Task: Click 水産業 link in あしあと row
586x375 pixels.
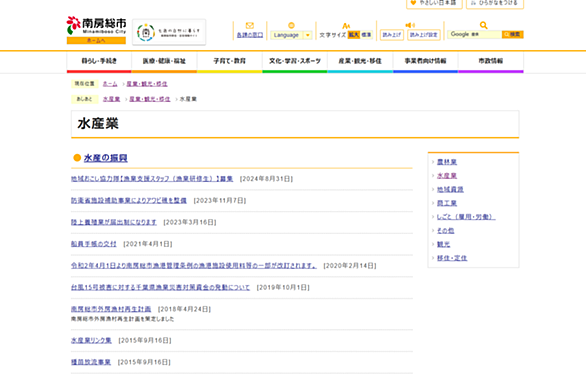Action: pyautogui.click(x=111, y=99)
